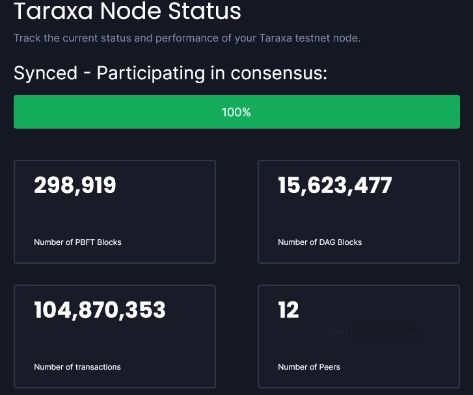Click the green sync progress bar

pos(237,112)
